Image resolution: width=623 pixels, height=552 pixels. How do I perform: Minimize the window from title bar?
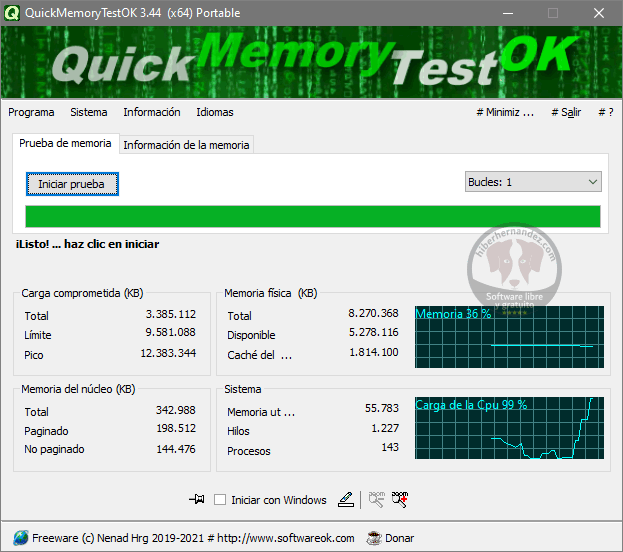[x=507, y=13]
